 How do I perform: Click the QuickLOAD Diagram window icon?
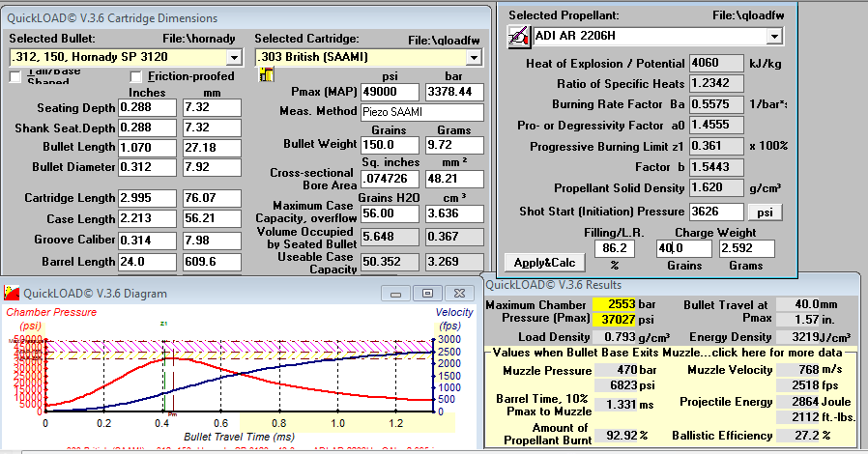click(12, 293)
